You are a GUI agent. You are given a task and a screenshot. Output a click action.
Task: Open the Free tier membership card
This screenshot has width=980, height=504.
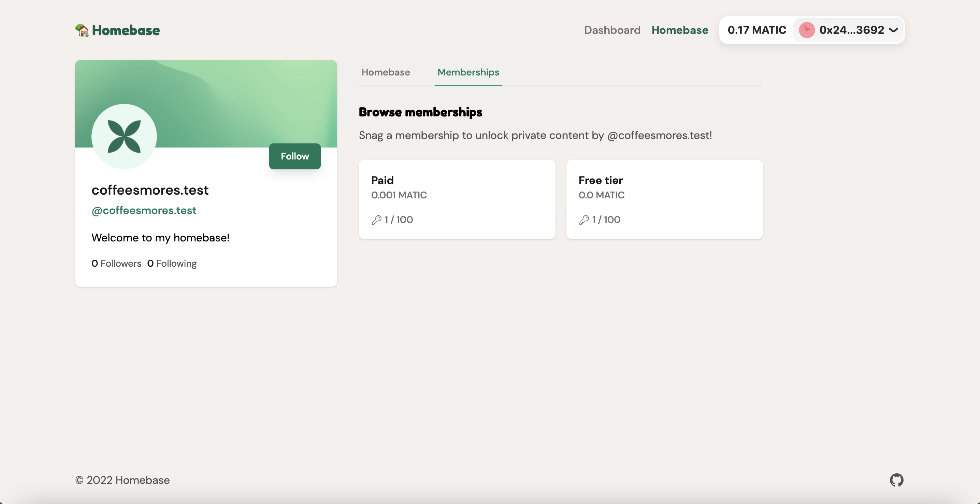click(664, 199)
